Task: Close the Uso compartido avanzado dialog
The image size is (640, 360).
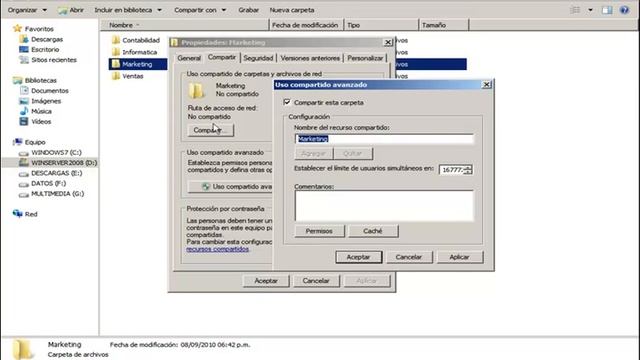Action: coord(486,84)
